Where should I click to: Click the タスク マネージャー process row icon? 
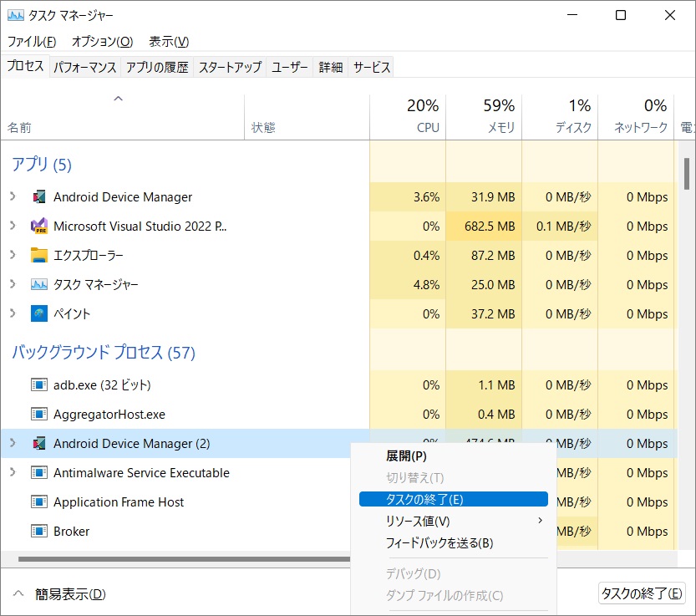coord(39,284)
